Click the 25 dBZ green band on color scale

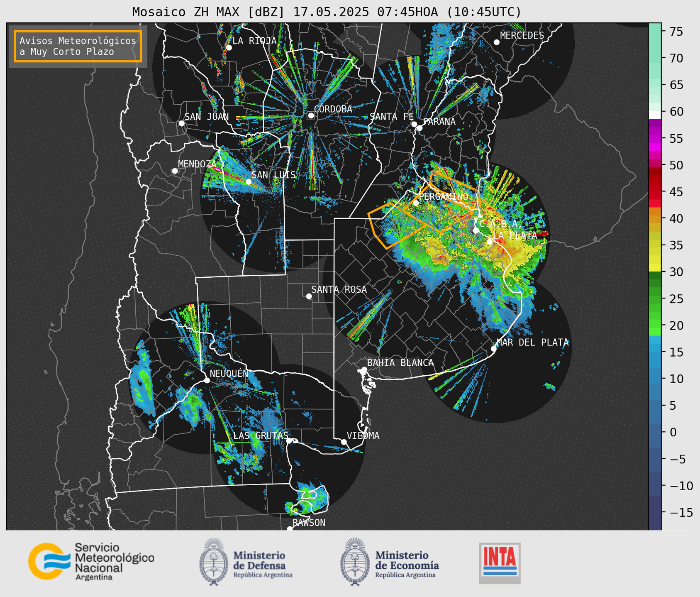655,299
